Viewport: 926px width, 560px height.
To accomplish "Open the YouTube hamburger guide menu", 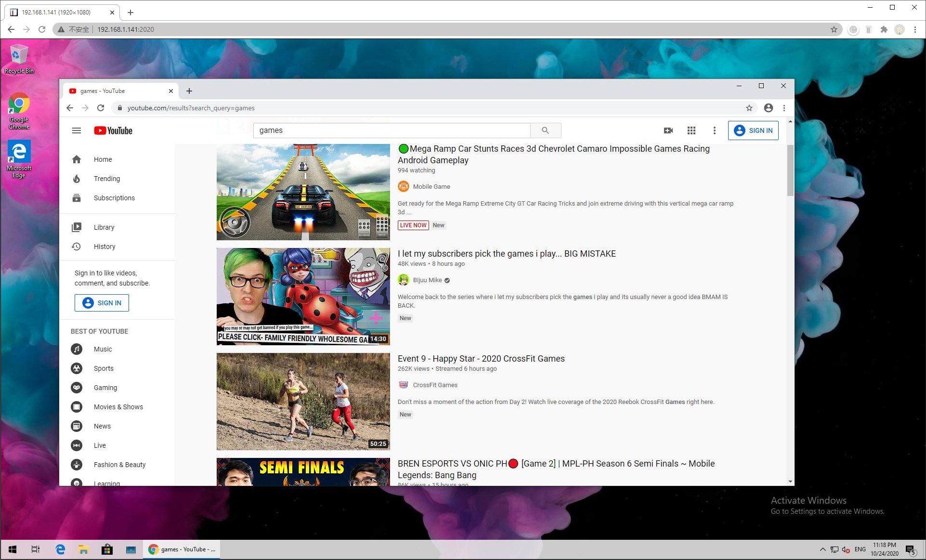I will 77,130.
